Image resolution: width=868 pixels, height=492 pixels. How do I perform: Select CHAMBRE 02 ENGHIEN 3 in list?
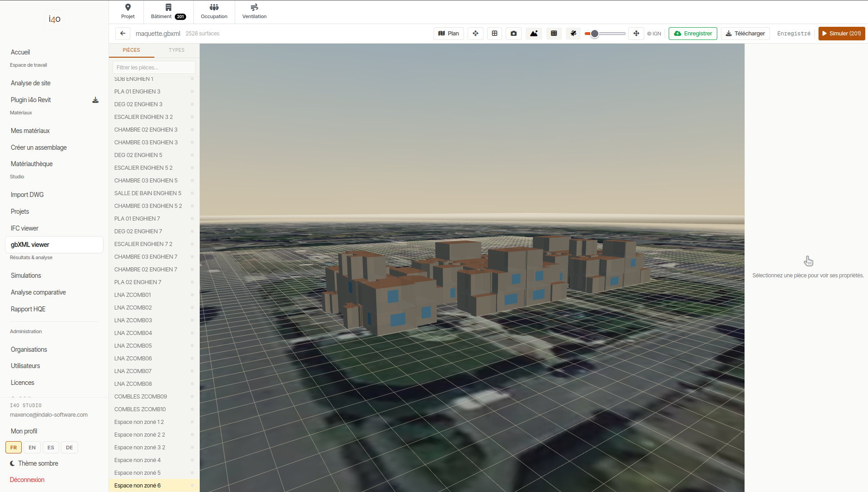point(154,130)
